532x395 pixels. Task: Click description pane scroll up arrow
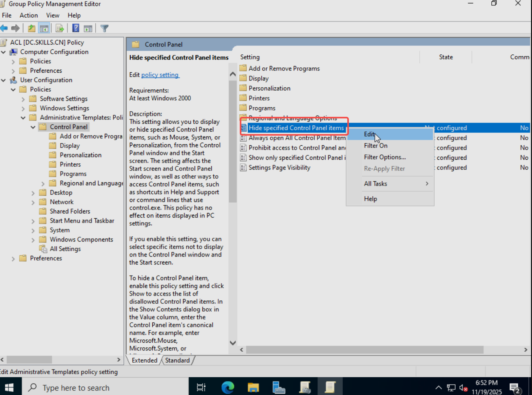point(233,74)
